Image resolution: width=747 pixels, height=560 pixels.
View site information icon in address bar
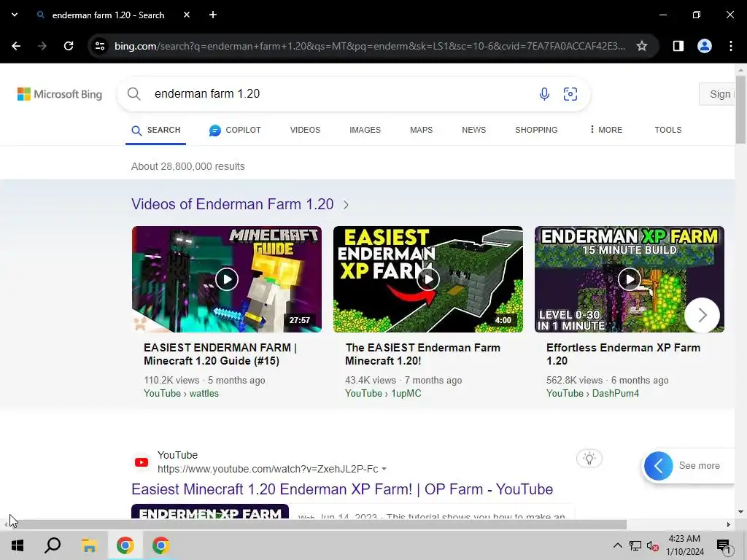tap(100, 46)
